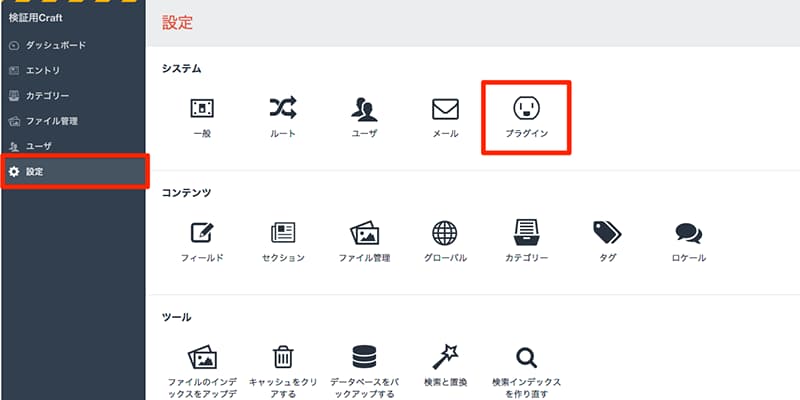Select 設定 in the sidebar navigation
This screenshot has height=400, width=800.
(35, 172)
